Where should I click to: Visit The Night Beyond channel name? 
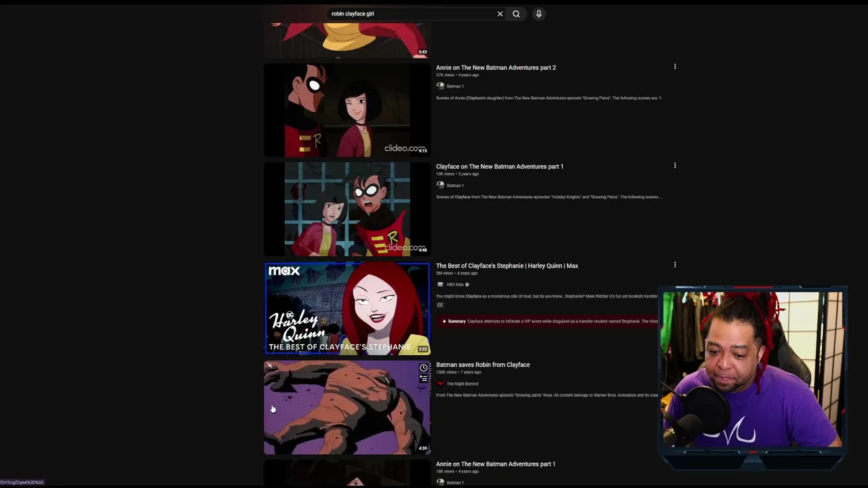(x=462, y=384)
